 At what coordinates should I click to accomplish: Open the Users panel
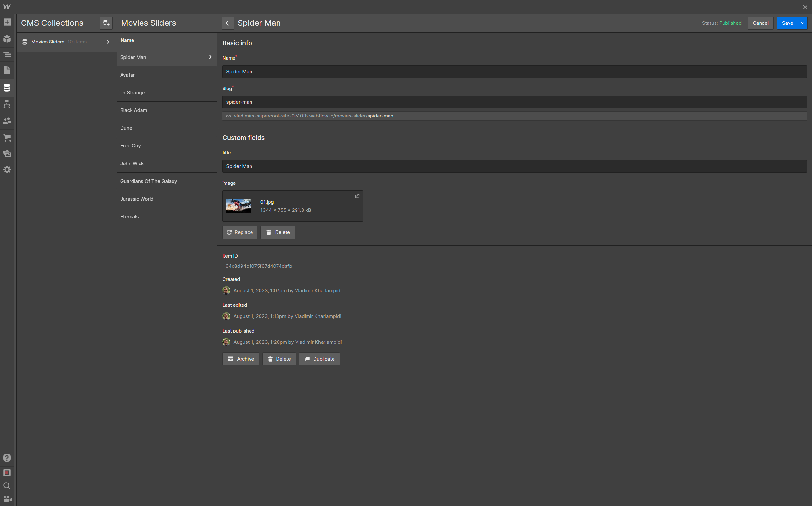click(7, 121)
